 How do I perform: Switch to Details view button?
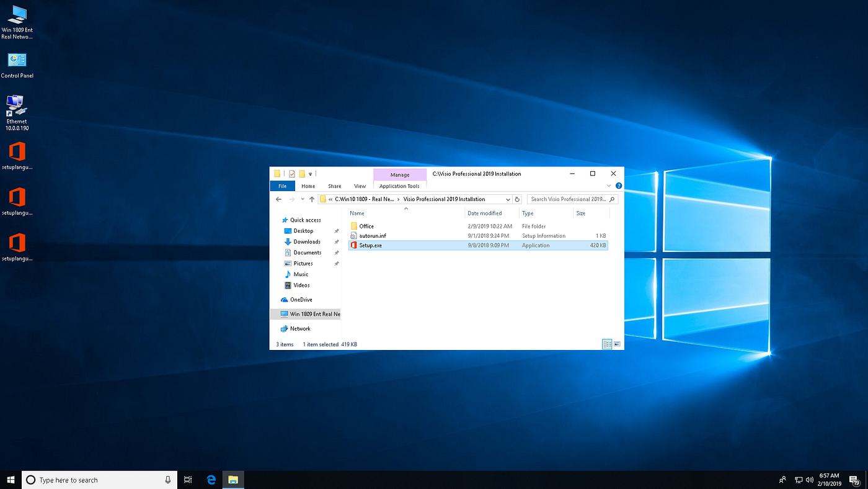tap(607, 344)
